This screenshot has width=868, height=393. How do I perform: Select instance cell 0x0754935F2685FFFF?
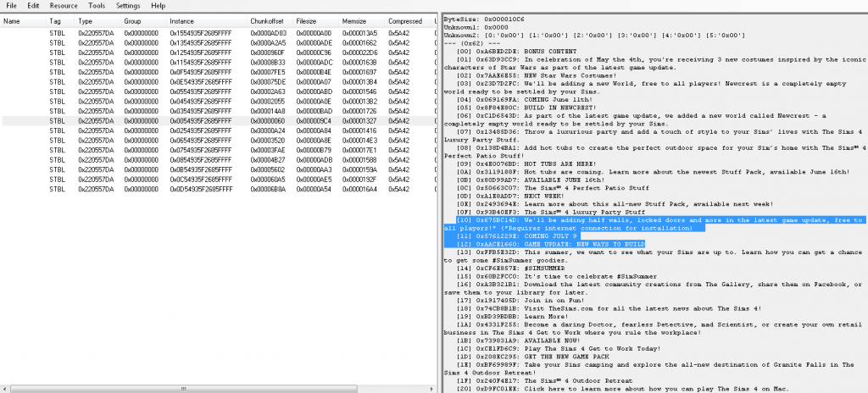pyautogui.click(x=200, y=150)
